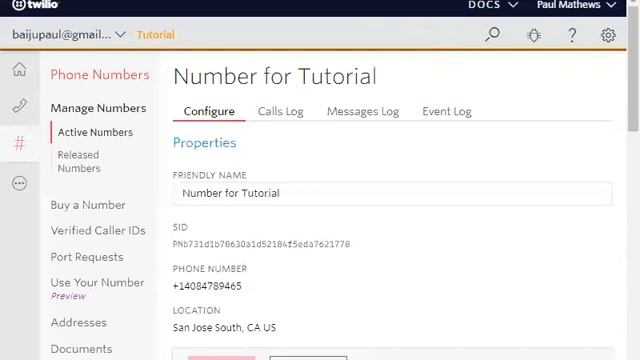Screen dimensions: 640x360
Task: Open the Paul Mathews user menu
Action: (x=576, y=5)
